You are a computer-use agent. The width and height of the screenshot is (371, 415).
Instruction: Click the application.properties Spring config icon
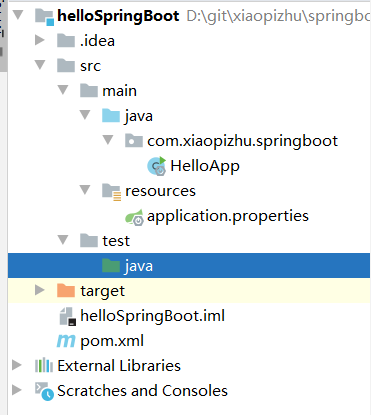point(134,217)
